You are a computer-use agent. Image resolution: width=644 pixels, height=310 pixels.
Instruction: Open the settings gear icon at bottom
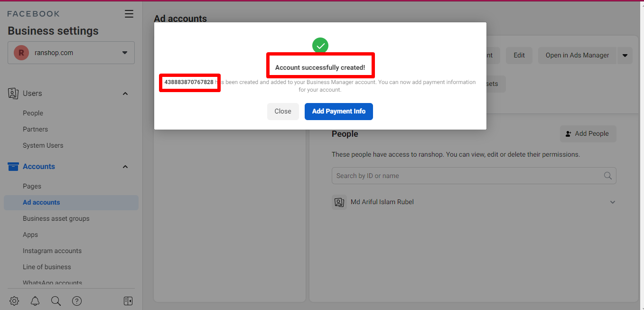point(14,301)
